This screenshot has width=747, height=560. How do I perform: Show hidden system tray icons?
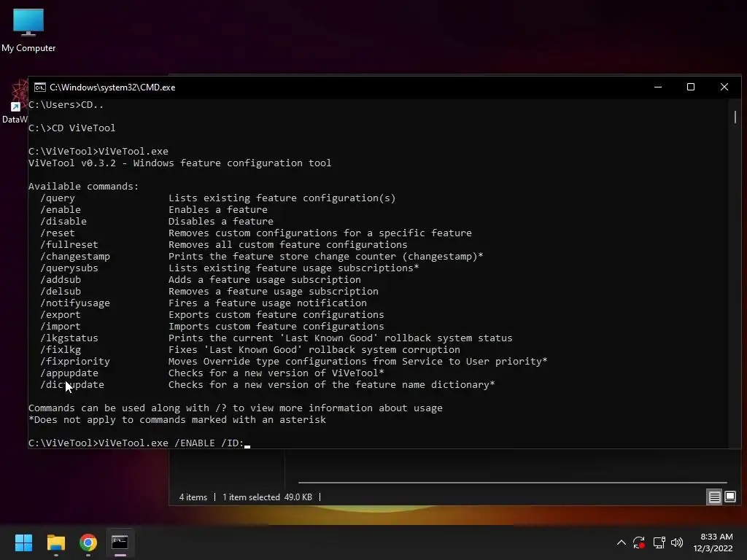[x=622, y=542]
